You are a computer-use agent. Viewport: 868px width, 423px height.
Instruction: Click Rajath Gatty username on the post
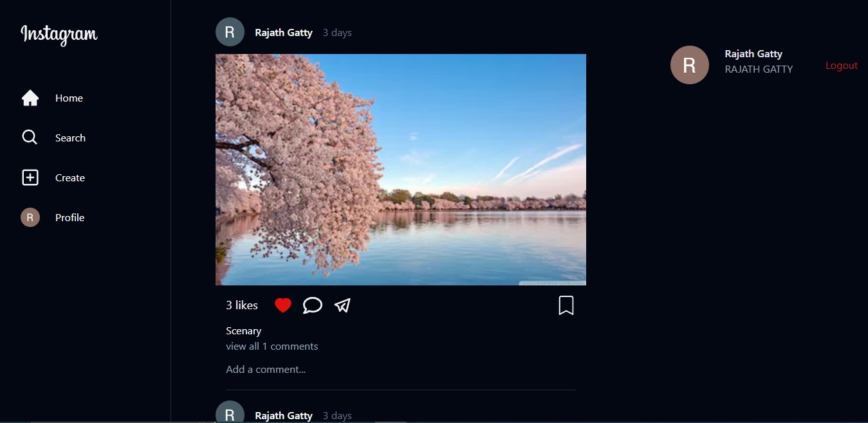[x=284, y=32]
